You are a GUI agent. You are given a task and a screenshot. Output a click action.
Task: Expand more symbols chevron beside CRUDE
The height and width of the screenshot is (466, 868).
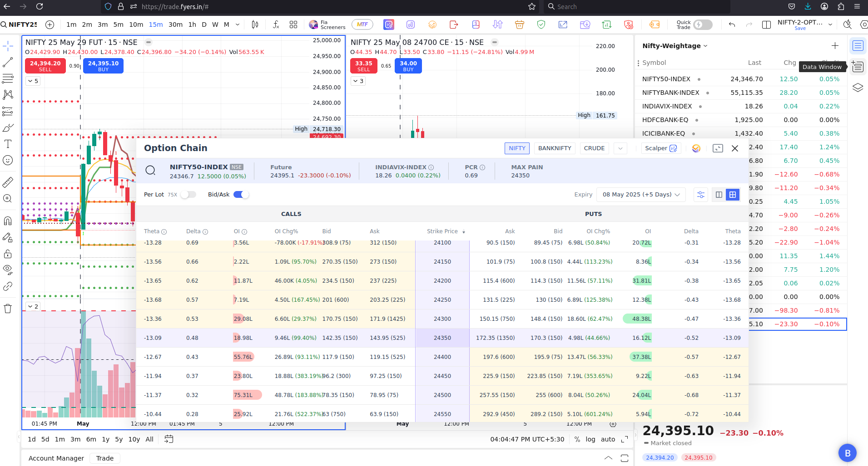pyautogui.click(x=620, y=148)
